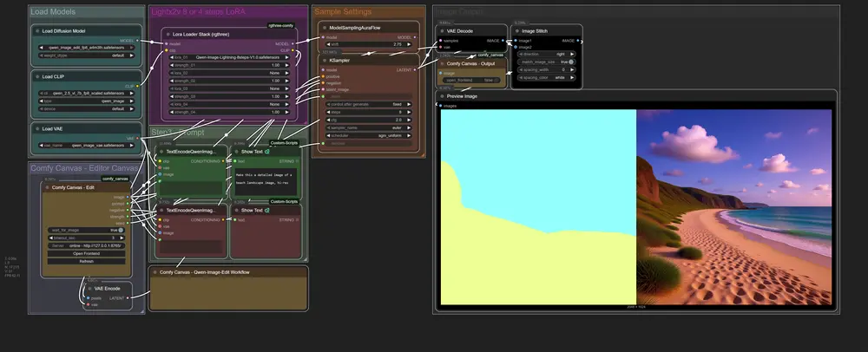Click the image2 input socket on Image Stitch
Screen dimensions: 868x352
coord(516,47)
